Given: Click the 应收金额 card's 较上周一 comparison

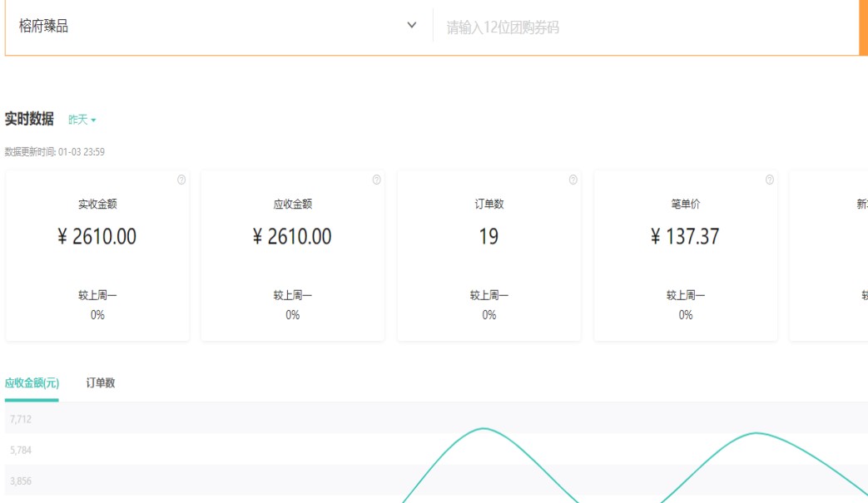Looking at the screenshot, I should (x=293, y=295).
